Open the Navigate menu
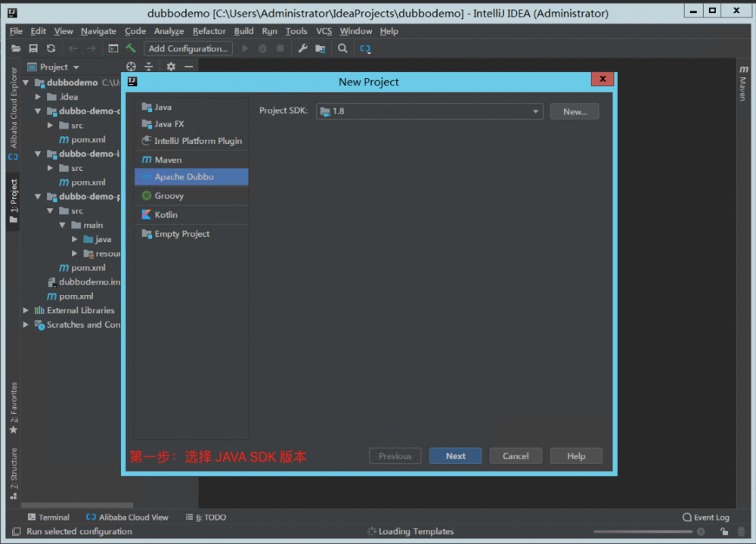756x544 pixels. (x=98, y=31)
